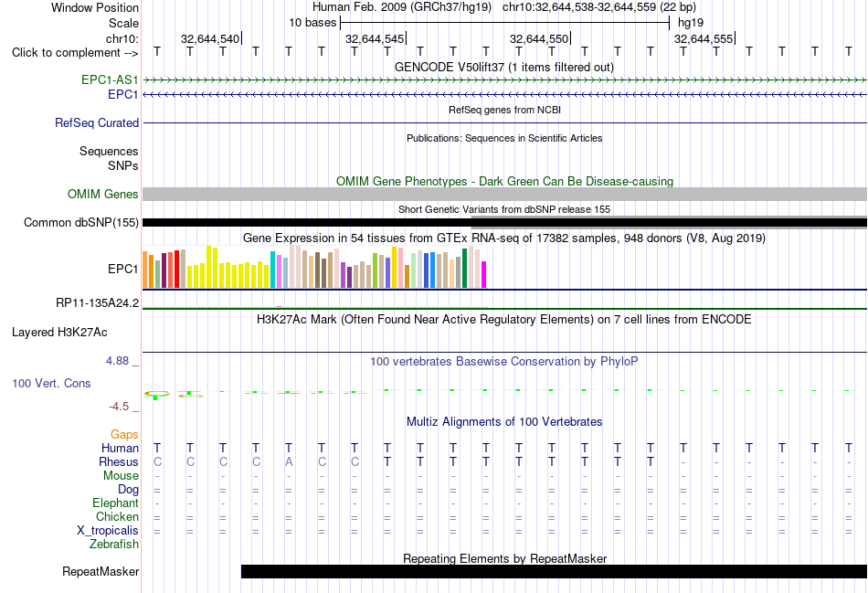Open the 'Short Genetic Variants from dbSNP' title

click(504, 209)
